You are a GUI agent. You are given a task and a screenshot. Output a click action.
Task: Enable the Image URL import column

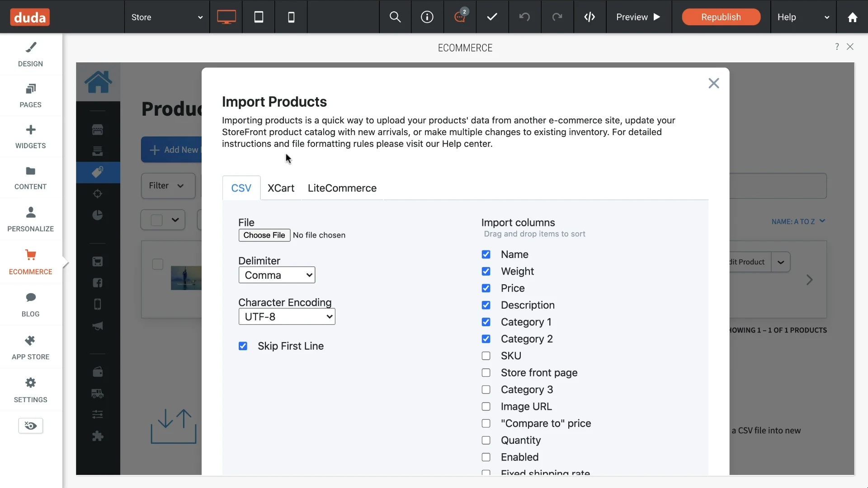[486, 407]
